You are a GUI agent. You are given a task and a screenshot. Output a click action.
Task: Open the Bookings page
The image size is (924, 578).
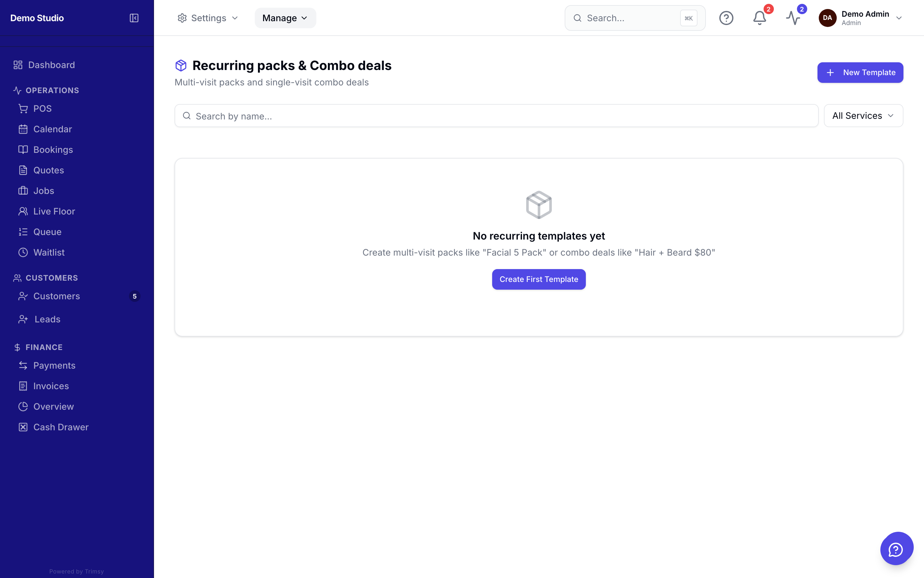tap(53, 150)
